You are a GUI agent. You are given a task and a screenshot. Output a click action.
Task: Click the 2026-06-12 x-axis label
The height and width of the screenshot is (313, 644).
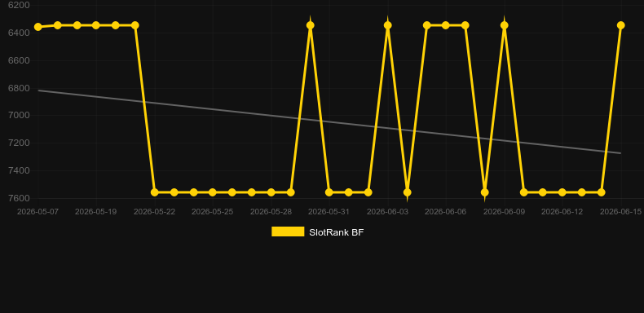tap(562, 212)
